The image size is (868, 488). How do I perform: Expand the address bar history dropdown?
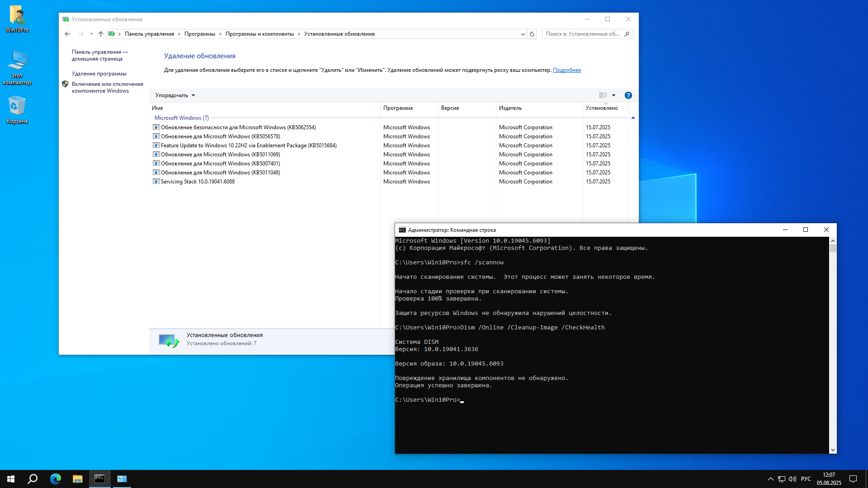[x=523, y=34]
